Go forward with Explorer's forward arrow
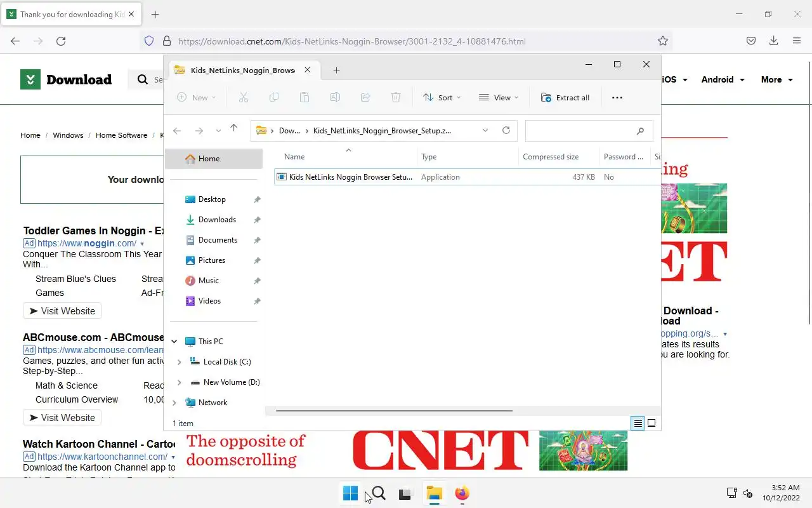This screenshot has width=812, height=508. pyautogui.click(x=199, y=131)
